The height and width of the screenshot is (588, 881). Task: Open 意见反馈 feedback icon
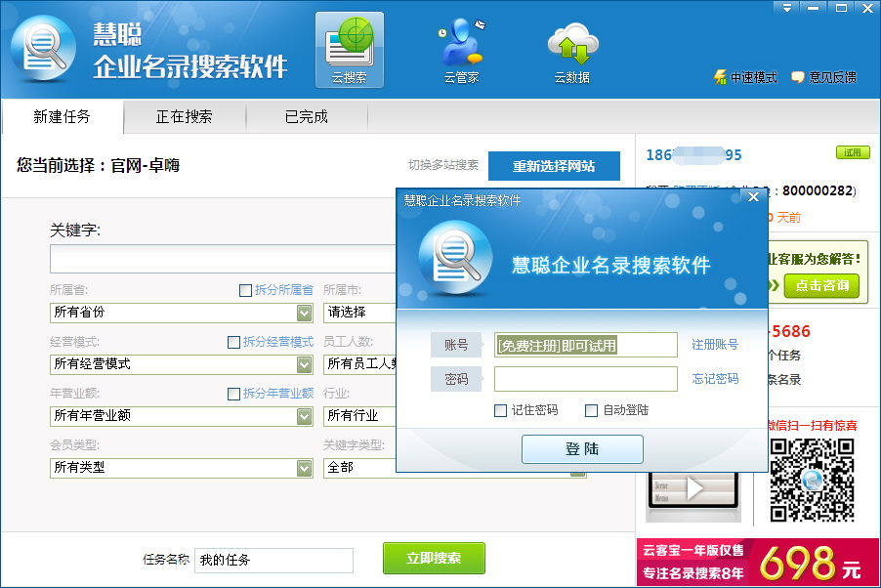798,77
